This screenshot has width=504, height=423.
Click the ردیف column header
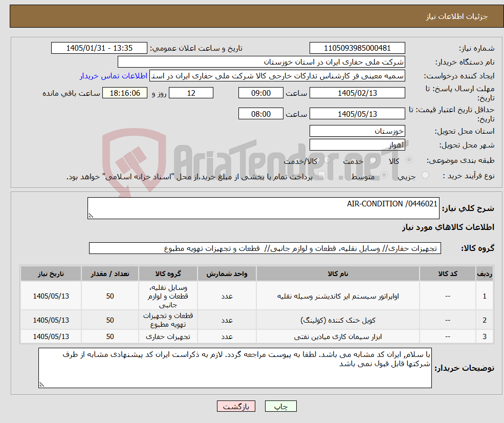click(485, 274)
